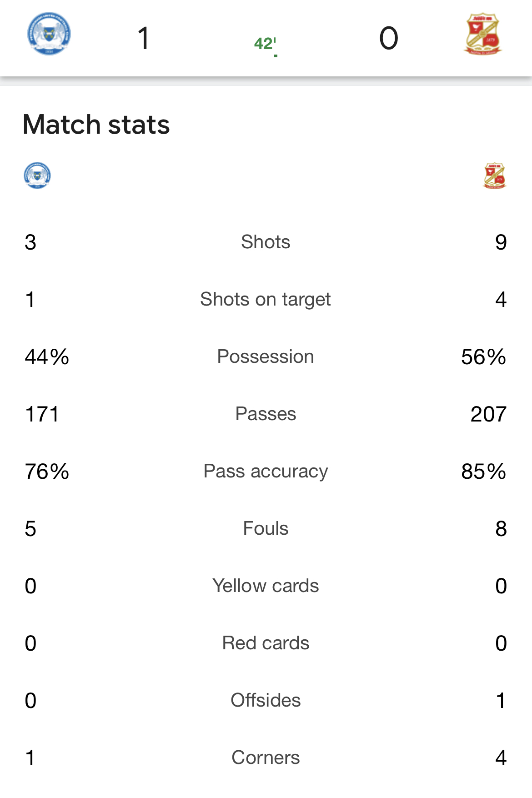Screen dimensions: 532x798
Task: Select the Pass accuracy label
Action: (x=266, y=471)
